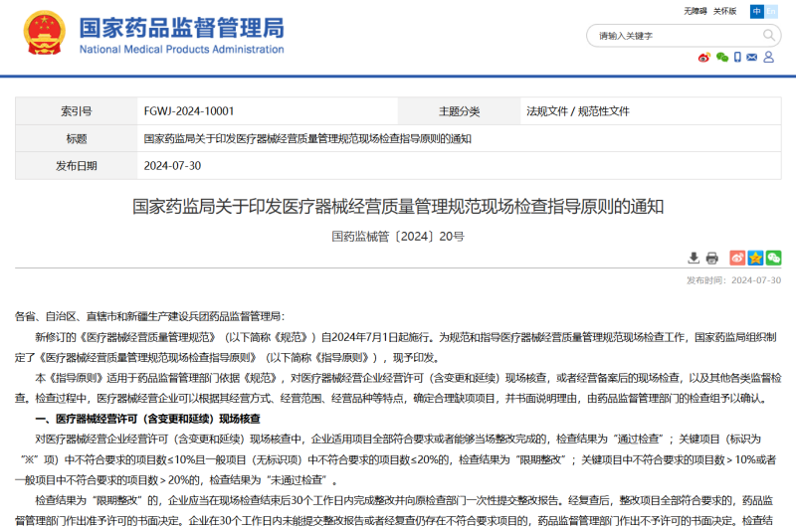Share article to Qzone star icon
The width and height of the screenshot is (796, 532).
tap(755, 258)
